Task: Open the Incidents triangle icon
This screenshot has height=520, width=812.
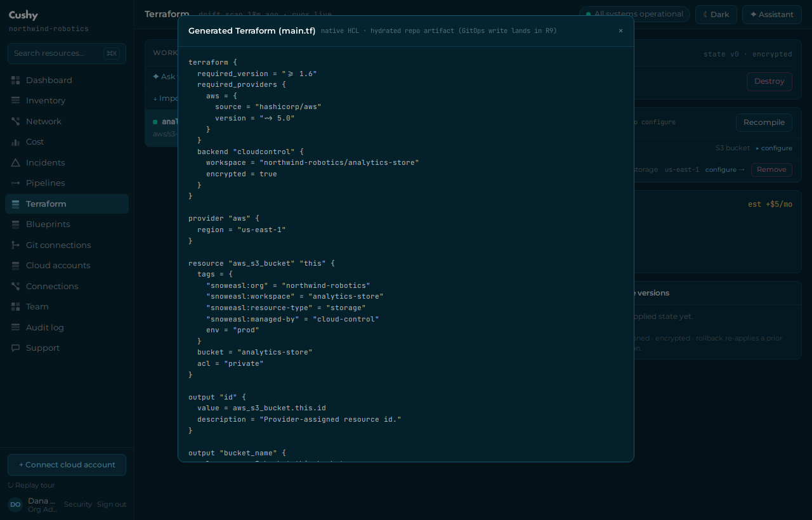Action: [15, 163]
